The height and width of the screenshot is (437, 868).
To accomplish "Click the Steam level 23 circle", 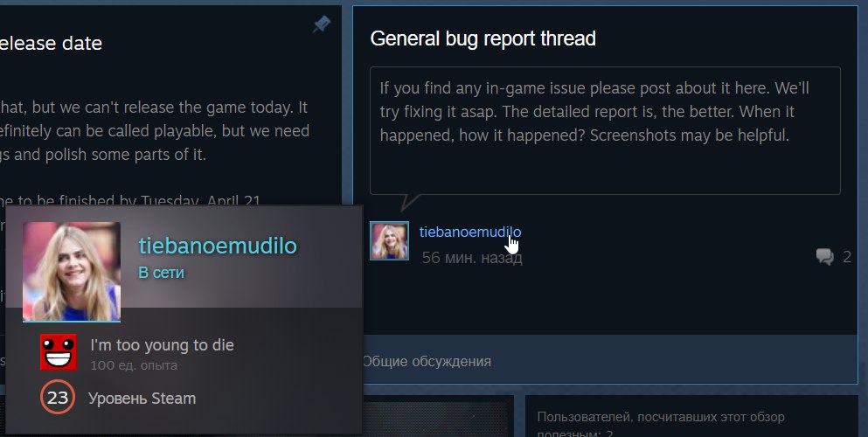I will [x=58, y=397].
